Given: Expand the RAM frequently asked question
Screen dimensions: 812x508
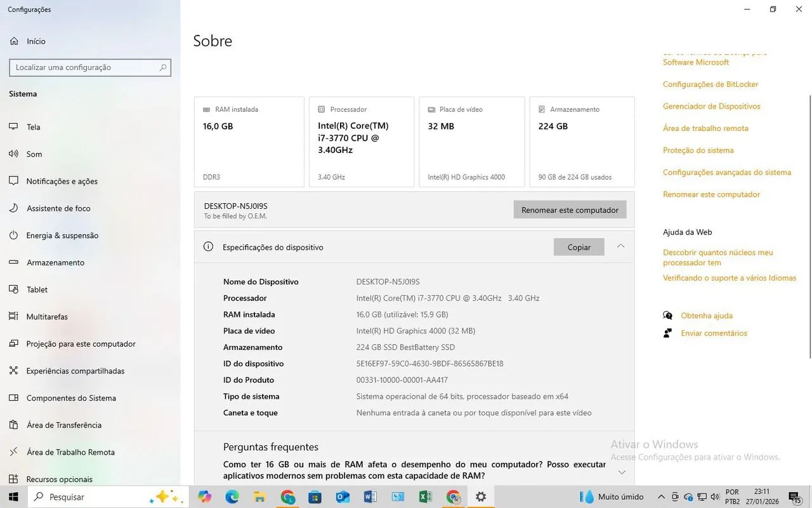Looking at the screenshot, I should 621,472.
